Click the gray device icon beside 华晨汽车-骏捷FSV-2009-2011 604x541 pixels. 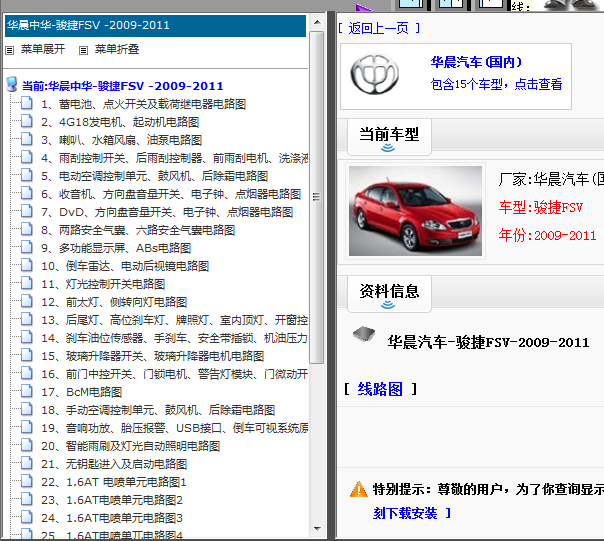click(x=364, y=334)
